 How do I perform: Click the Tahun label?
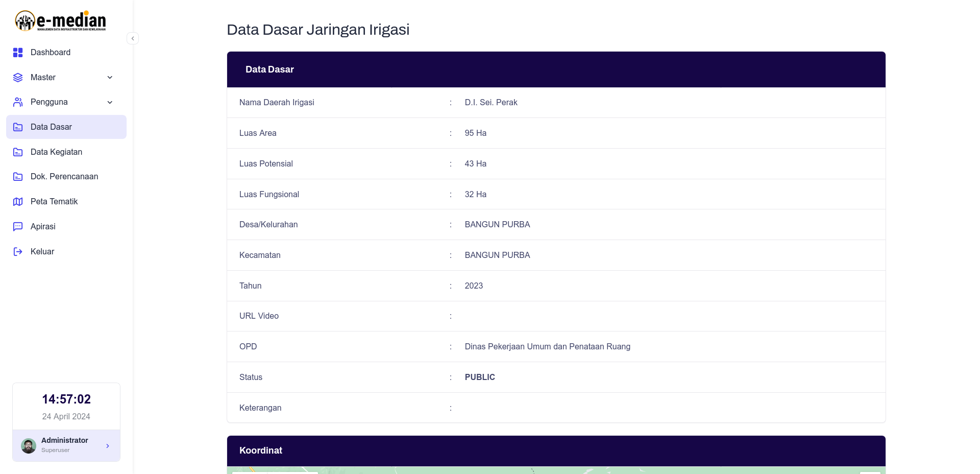point(250,286)
